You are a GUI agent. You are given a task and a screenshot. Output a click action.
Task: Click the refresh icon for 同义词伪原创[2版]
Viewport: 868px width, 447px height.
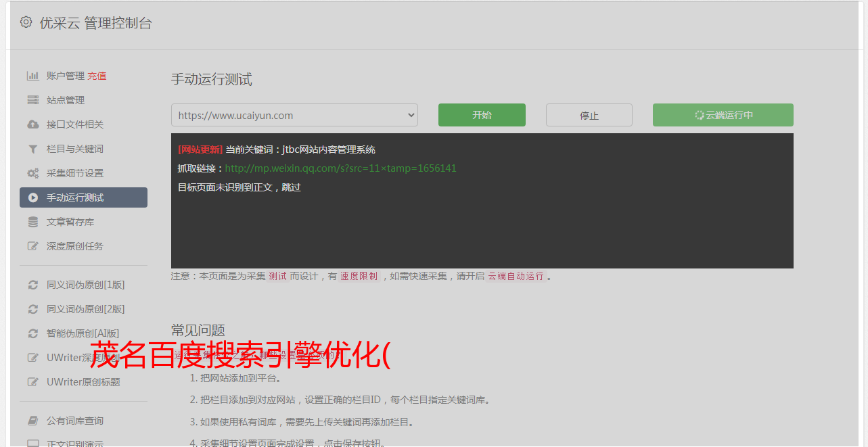tap(32, 309)
